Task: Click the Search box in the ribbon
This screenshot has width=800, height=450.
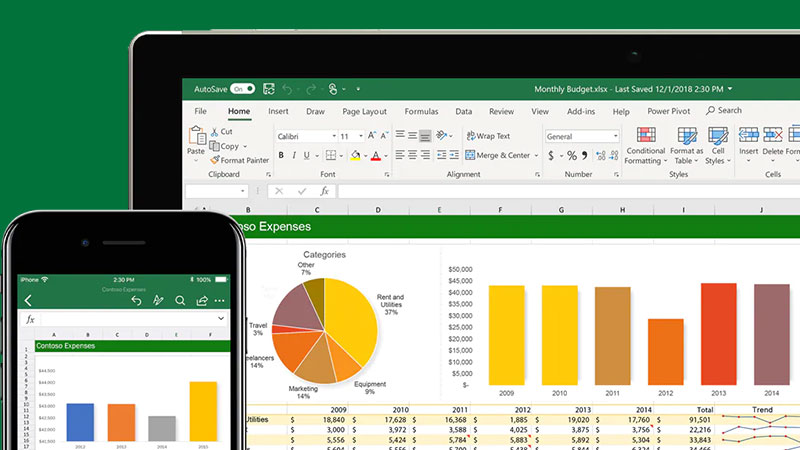Action: pos(722,111)
